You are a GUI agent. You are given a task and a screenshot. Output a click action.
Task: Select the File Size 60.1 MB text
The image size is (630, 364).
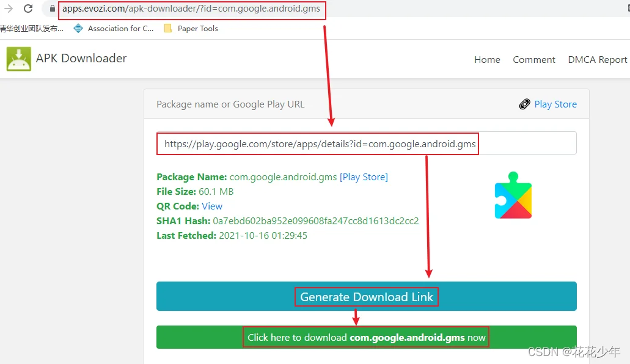(195, 192)
